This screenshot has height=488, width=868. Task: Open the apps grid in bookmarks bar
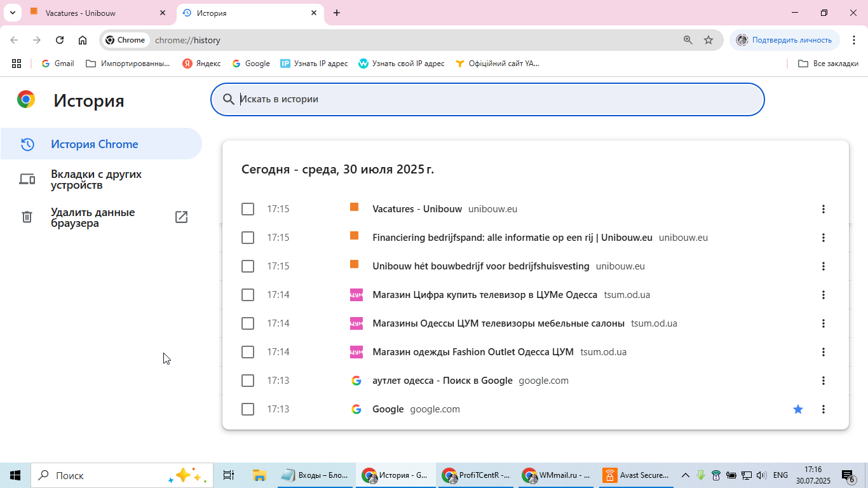[17, 64]
